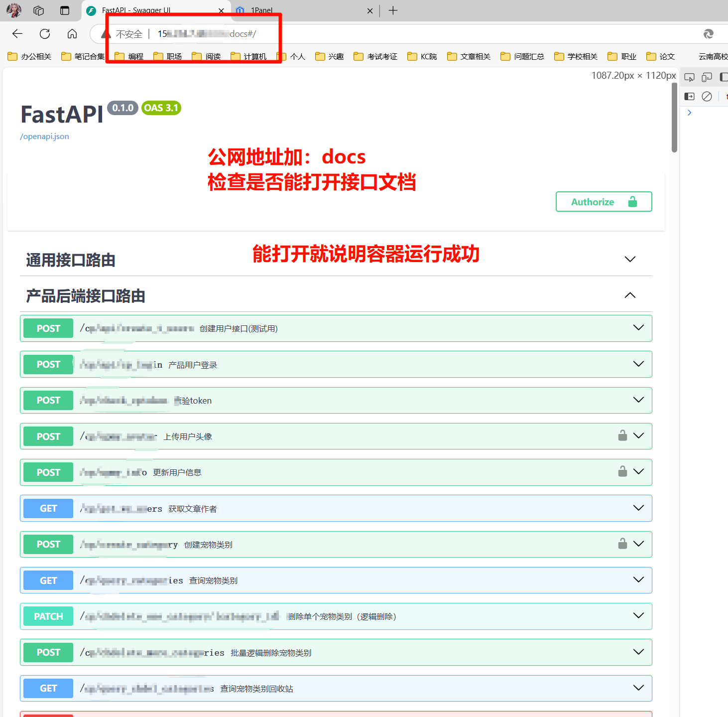Screen dimensions: 728x717
Task: Rotate the emulated device orientation
Action: [707, 77]
